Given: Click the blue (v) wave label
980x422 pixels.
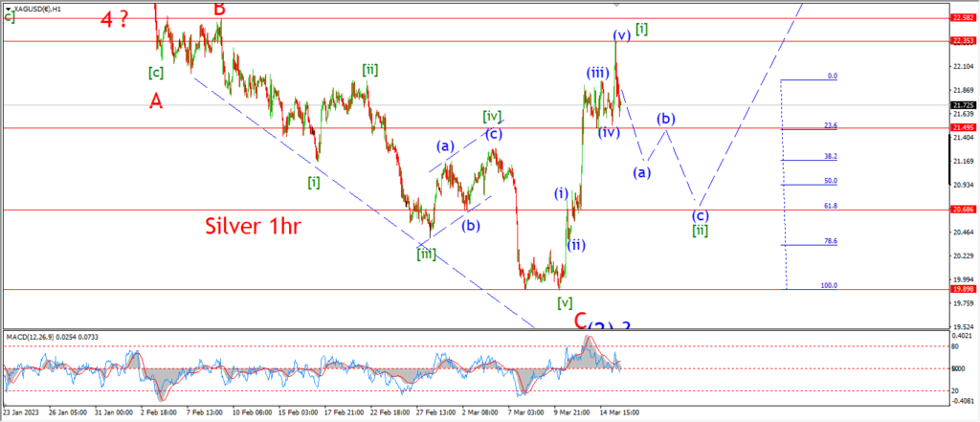Looking at the screenshot, I should pos(621,33).
